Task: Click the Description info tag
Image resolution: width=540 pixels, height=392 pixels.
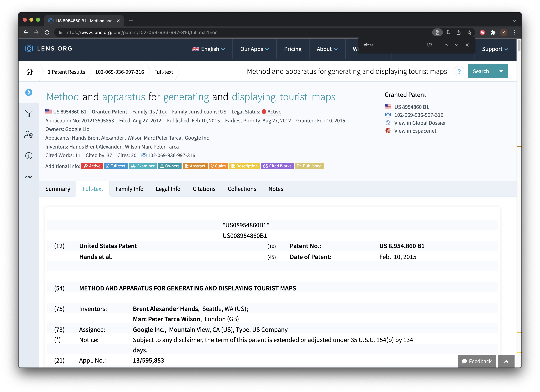Action: (x=245, y=166)
